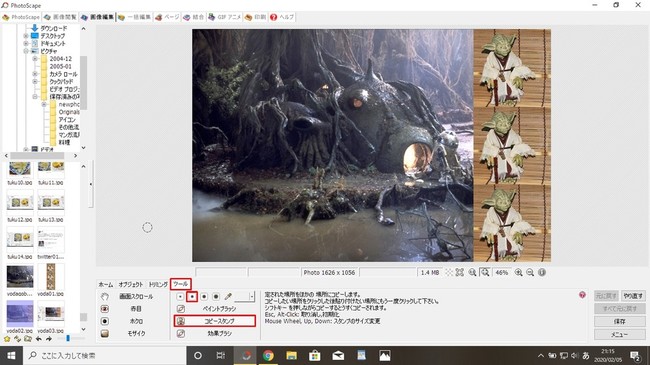Image resolution: width=650 pixels, height=365 pixels.
Task: Adjust the thumbnail size slider
Action: (68, 339)
